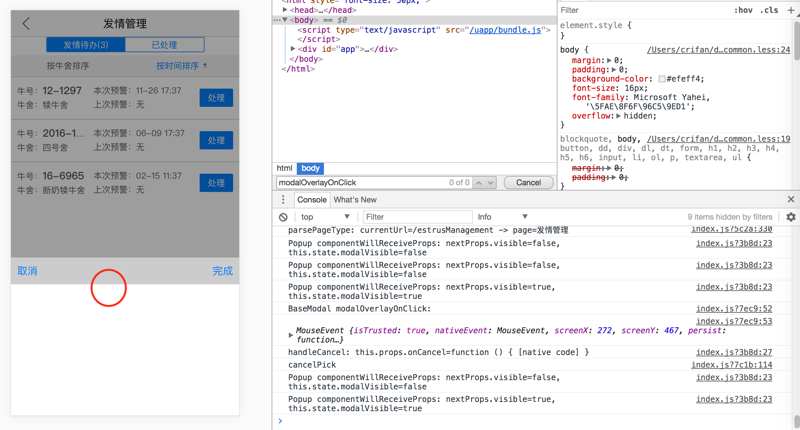Click '9 items hidden by filters' notice
This screenshot has width=800, height=430.
(730, 217)
